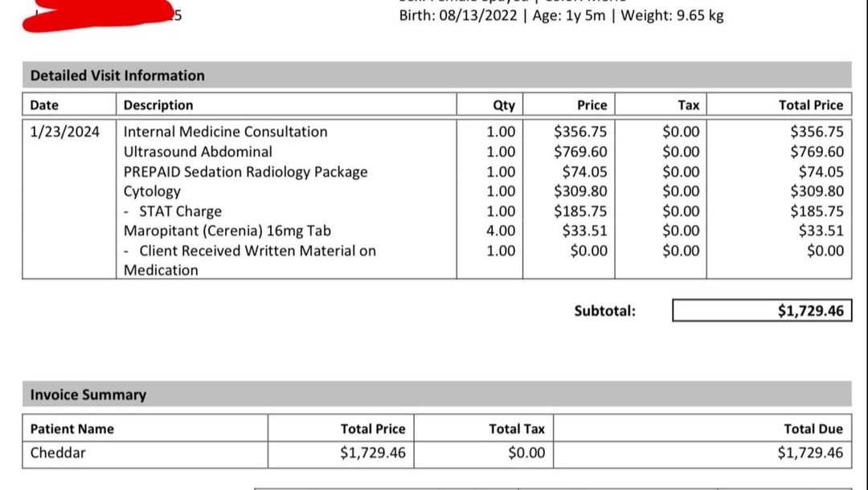Click the visit date 1/23/2024
868x490 pixels.
pos(65,132)
